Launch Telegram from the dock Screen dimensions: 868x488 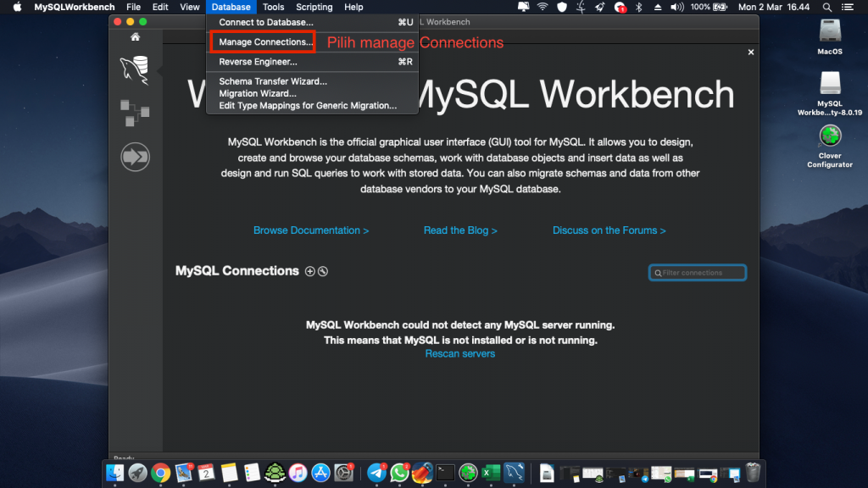pos(376,473)
